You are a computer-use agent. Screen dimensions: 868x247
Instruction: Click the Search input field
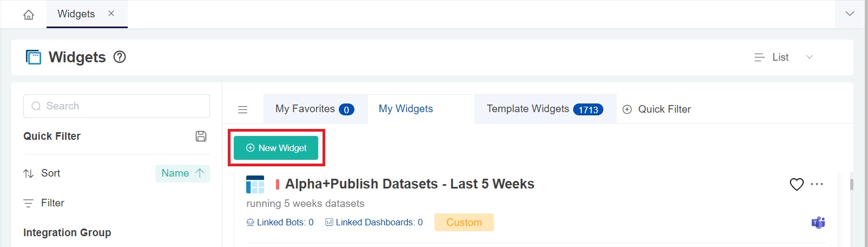click(x=116, y=106)
